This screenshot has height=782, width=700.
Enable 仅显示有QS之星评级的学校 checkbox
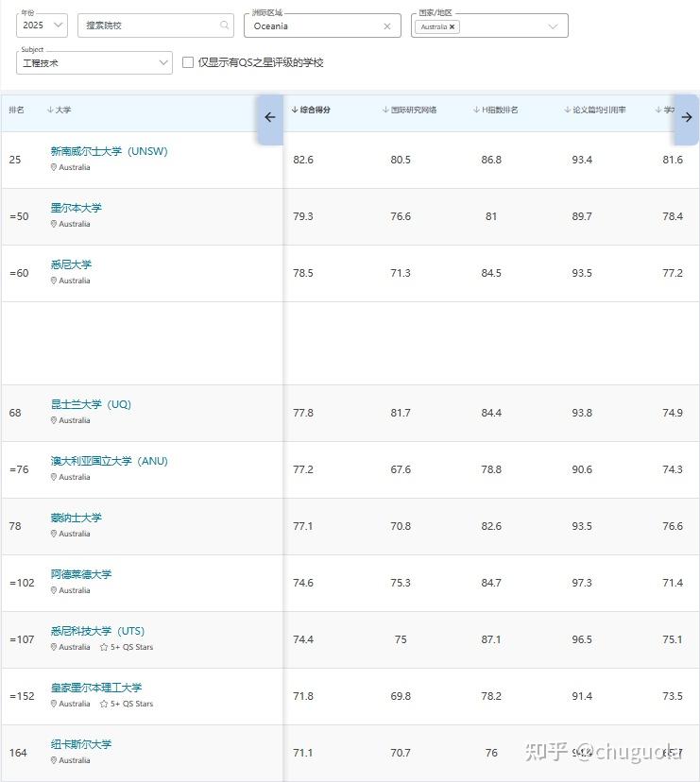tap(188, 62)
